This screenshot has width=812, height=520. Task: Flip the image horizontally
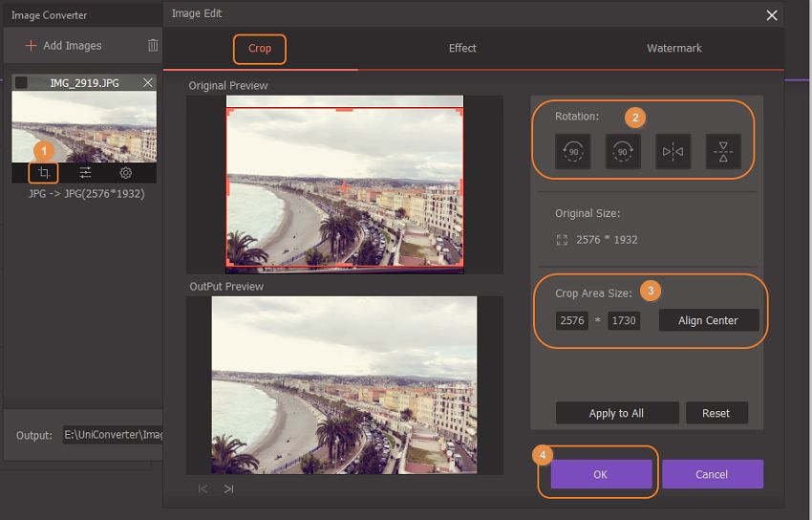click(x=673, y=151)
